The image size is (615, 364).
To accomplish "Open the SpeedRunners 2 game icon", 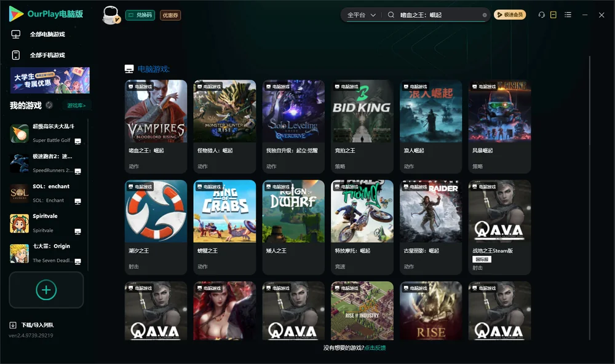I will coord(19,163).
